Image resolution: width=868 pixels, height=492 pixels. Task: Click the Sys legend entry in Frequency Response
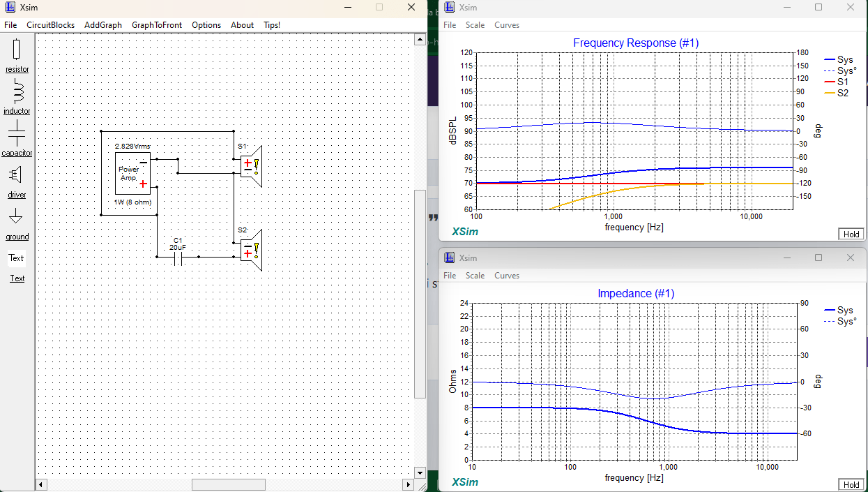point(839,60)
